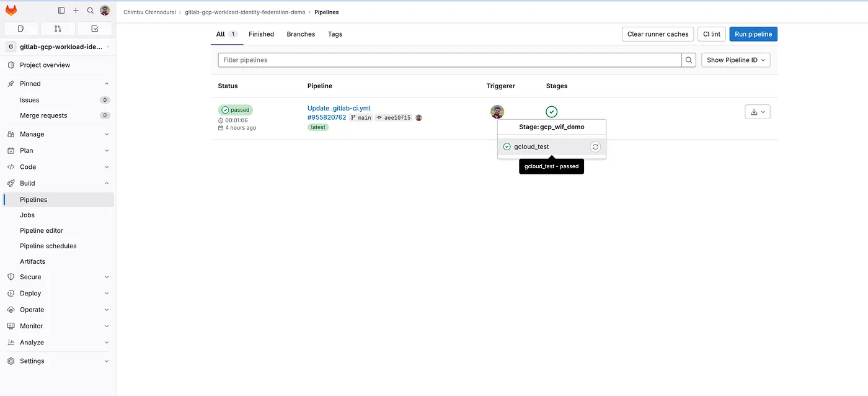Image resolution: width=868 pixels, height=396 pixels.
Task: Click the retry icon beside gcloud_test
Action: pos(595,147)
